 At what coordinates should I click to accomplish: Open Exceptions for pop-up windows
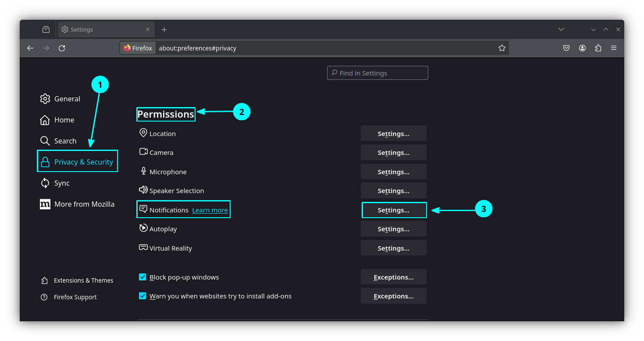[394, 277]
